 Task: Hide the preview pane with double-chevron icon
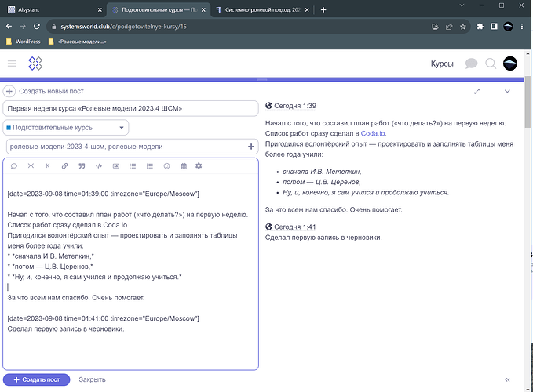click(507, 379)
